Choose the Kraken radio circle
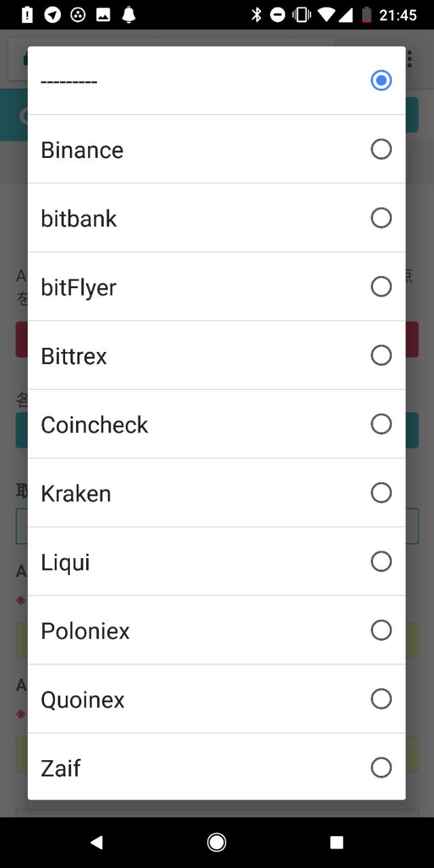The height and width of the screenshot is (868, 434). click(x=381, y=493)
